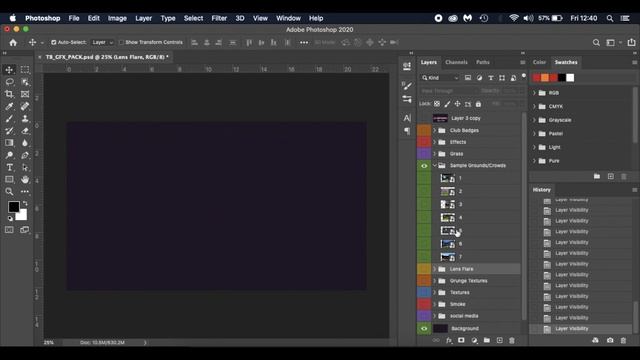The width and height of the screenshot is (640, 360).
Task: Open the Filter menu
Action: point(219,18)
